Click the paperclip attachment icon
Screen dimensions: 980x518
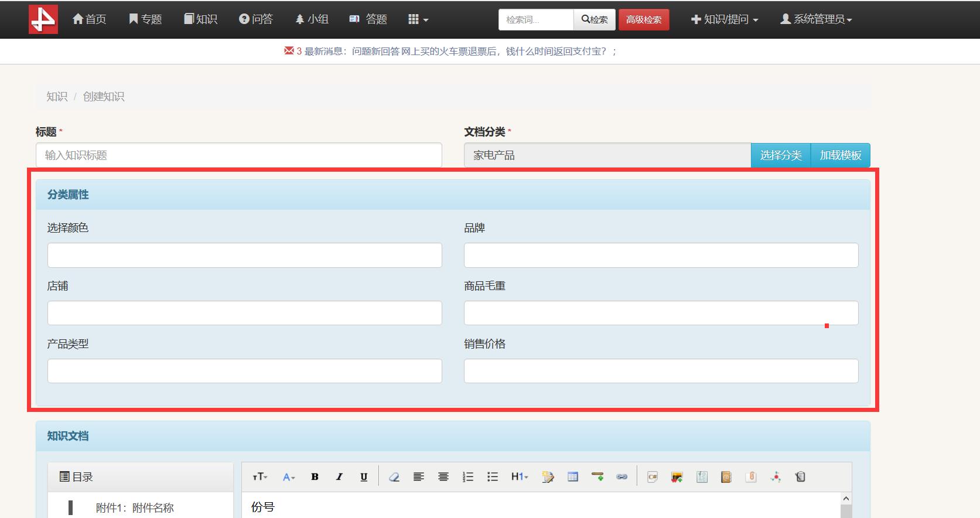pos(751,477)
